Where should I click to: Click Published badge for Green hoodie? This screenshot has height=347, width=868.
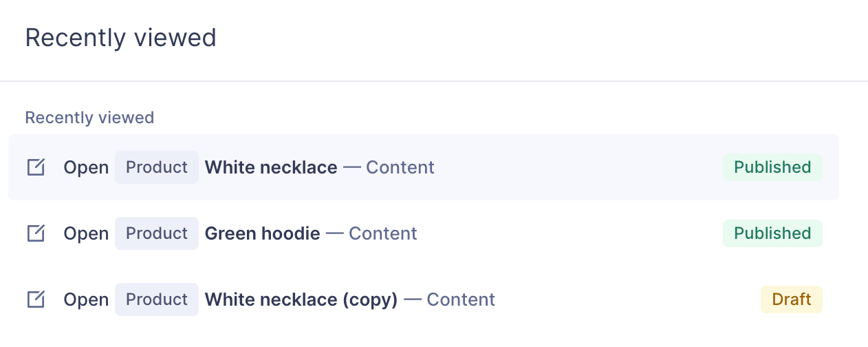click(772, 233)
